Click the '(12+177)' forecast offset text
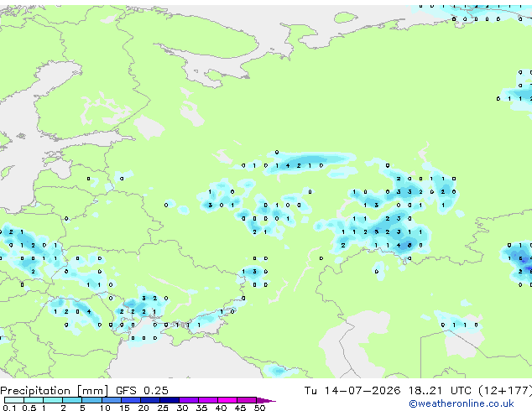 coord(505,391)
